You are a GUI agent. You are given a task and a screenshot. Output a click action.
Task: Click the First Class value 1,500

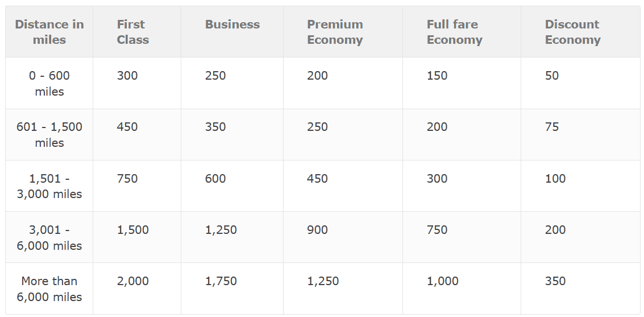click(x=132, y=230)
